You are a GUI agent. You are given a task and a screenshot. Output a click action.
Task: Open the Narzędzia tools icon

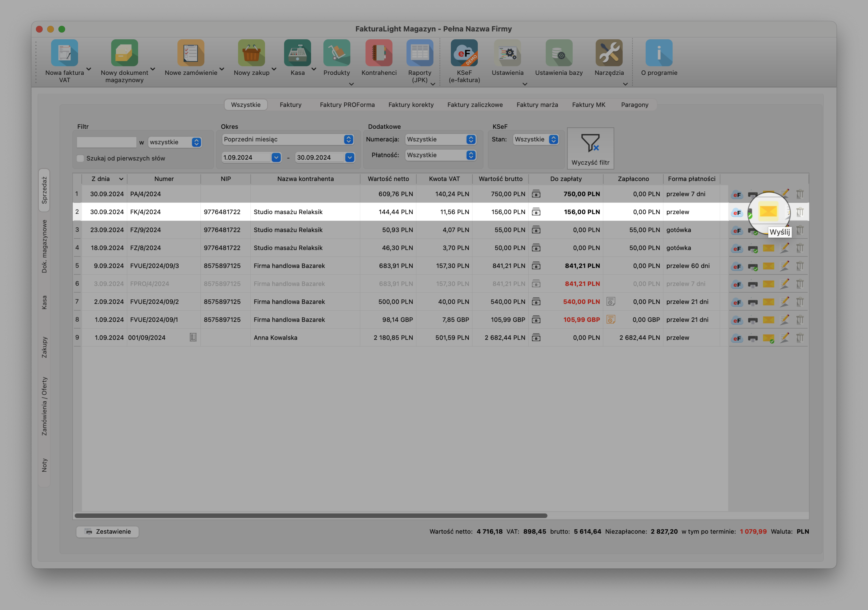pos(609,53)
